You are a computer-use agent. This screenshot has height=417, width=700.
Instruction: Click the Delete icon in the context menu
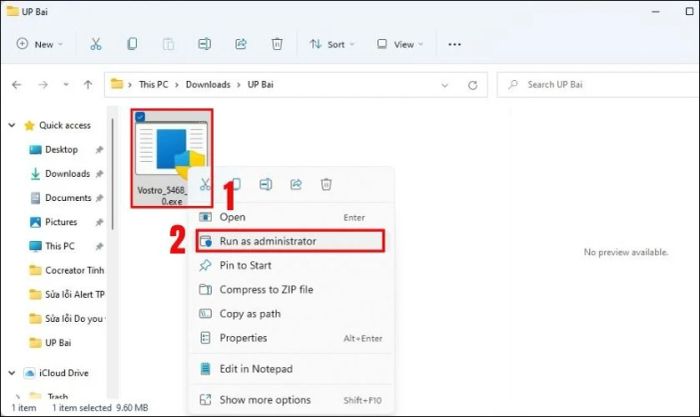(x=326, y=184)
